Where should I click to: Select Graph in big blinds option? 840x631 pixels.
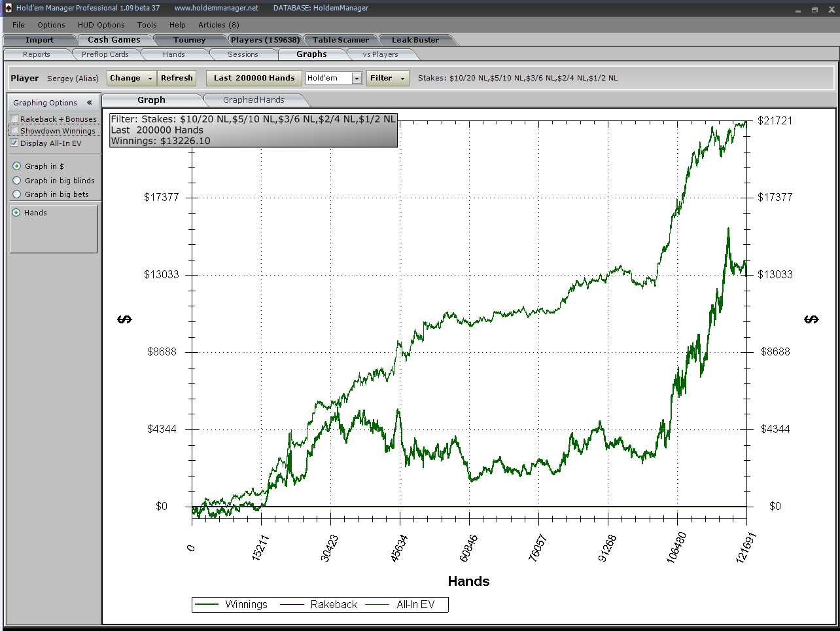coord(17,181)
